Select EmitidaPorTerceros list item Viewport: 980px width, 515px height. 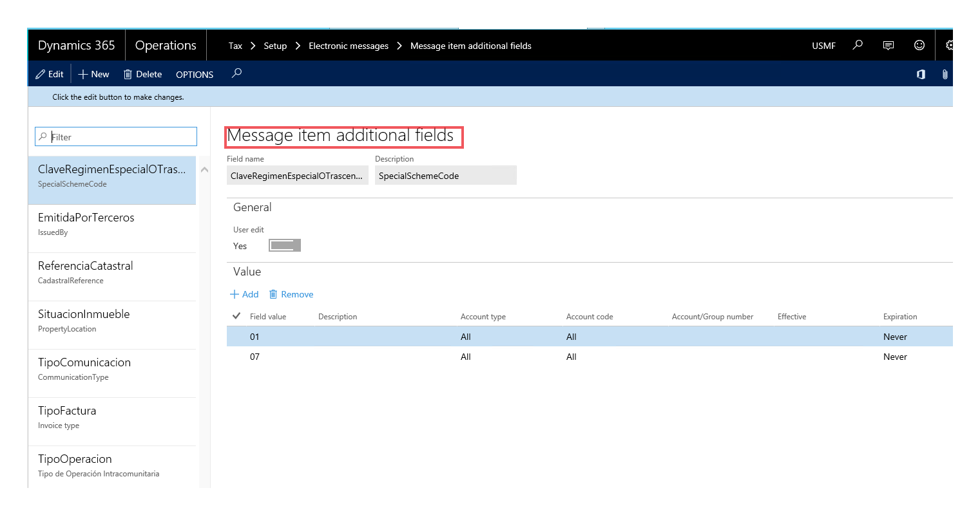[112, 229]
